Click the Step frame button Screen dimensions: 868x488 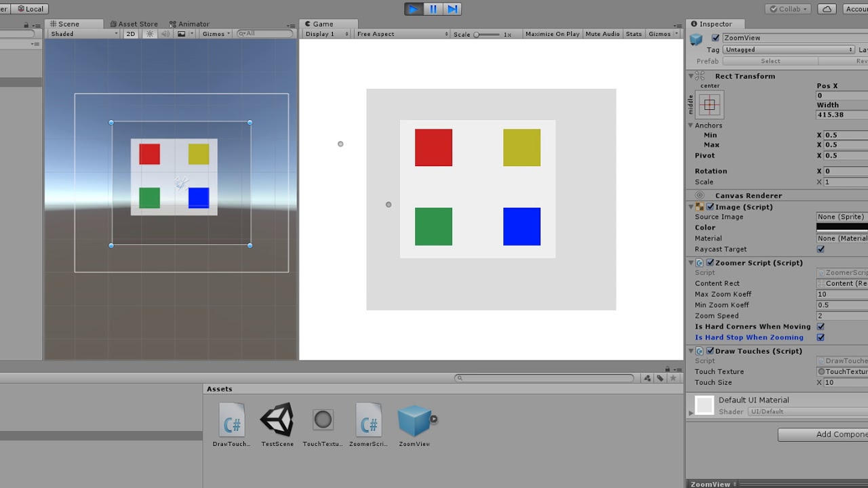452,9
